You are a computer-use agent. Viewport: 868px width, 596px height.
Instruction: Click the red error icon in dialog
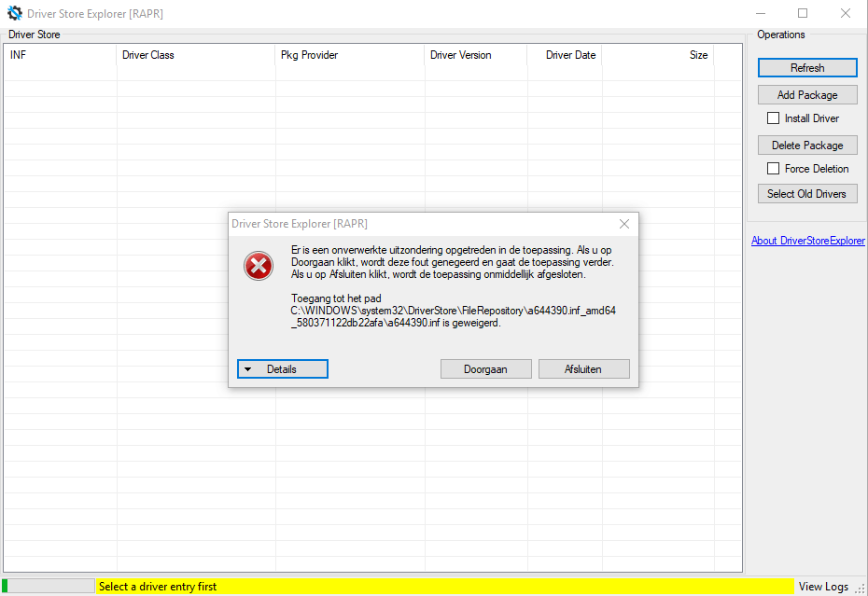[259, 266]
